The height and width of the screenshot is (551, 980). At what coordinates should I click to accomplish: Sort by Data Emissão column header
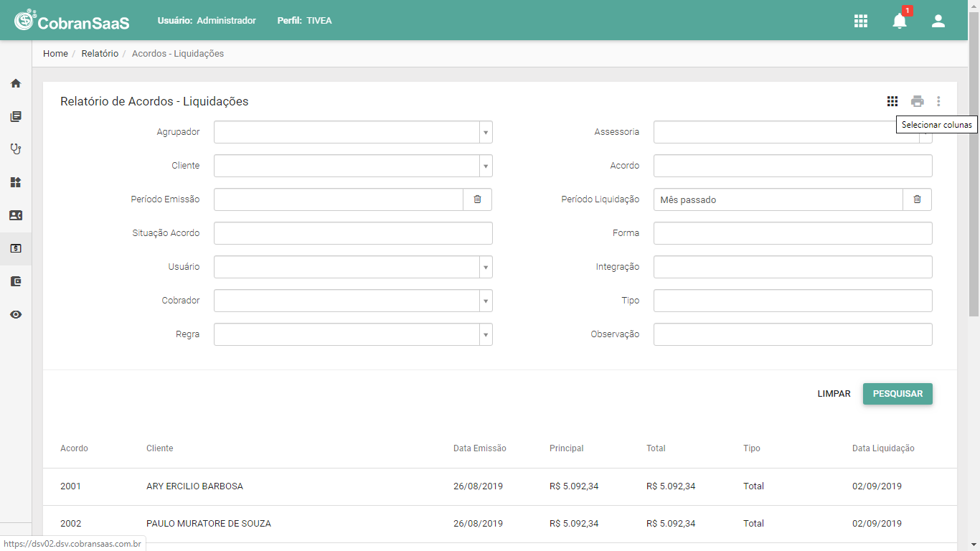(x=480, y=448)
